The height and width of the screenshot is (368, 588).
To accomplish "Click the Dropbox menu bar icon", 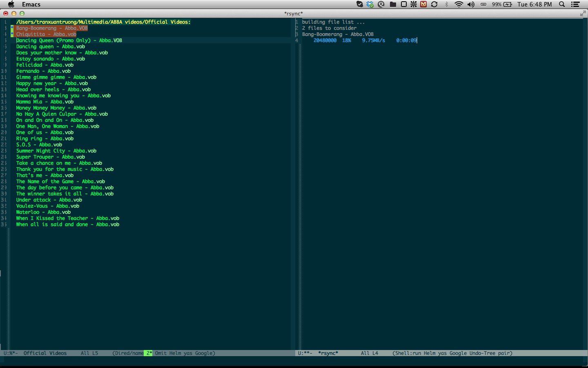I will coord(370,4).
